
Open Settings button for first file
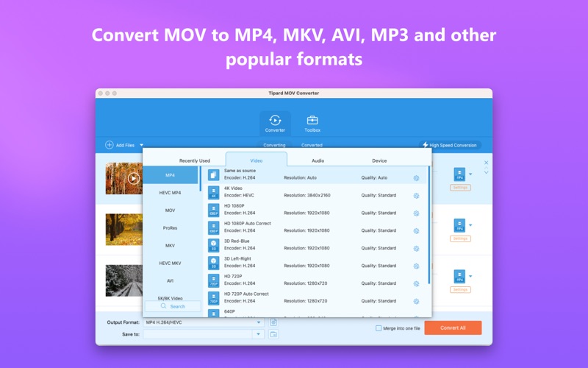[460, 188]
